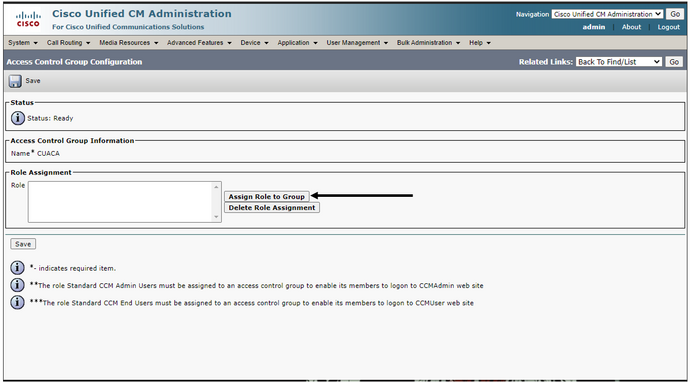Viewport: 690px width, 382px height.
Task: Click Access Control Group Configuration heading
Action: pos(74,62)
